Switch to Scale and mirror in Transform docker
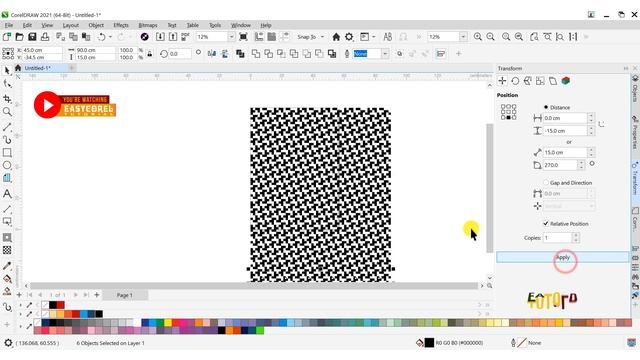640x360 pixels. click(x=528, y=81)
